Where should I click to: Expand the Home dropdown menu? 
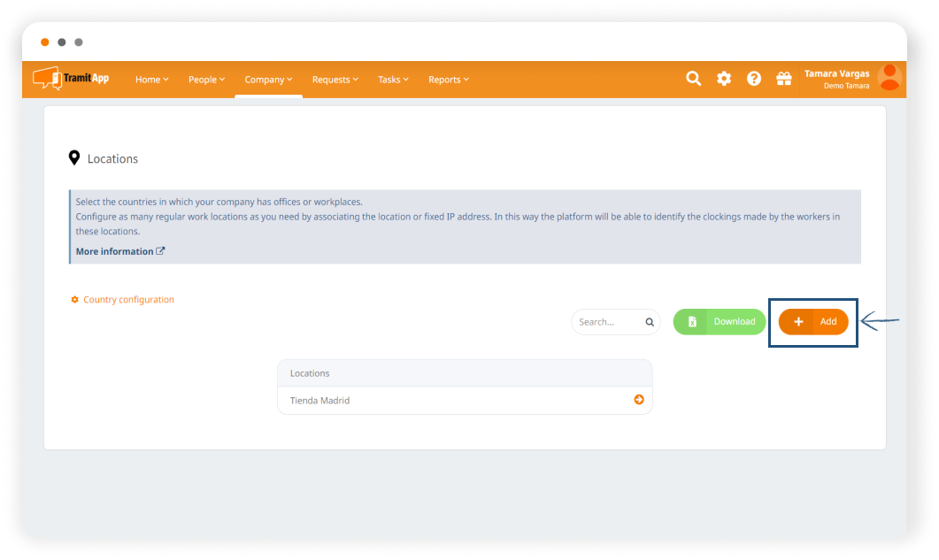click(151, 80)
